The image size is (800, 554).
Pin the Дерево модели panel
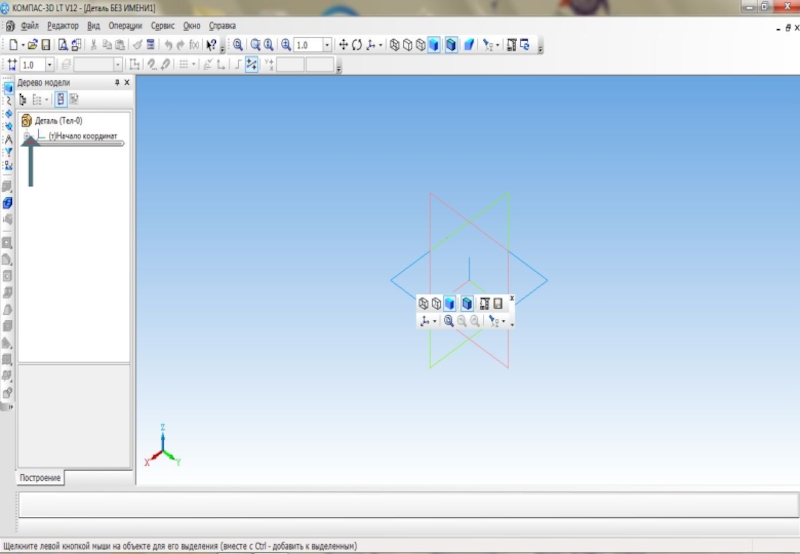[x=117, y=83]
